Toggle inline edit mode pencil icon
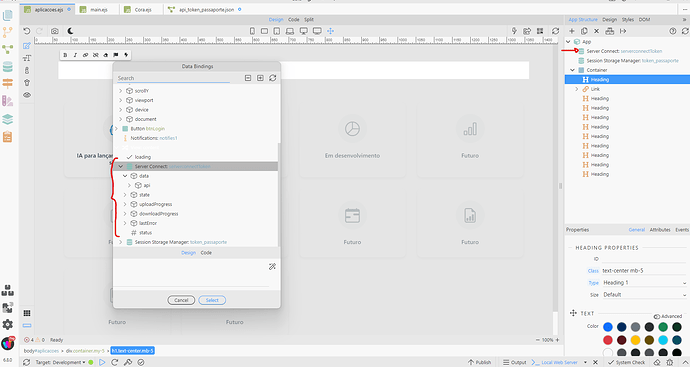The width and height of the screenshot is (690, 367). coord(27,46)
